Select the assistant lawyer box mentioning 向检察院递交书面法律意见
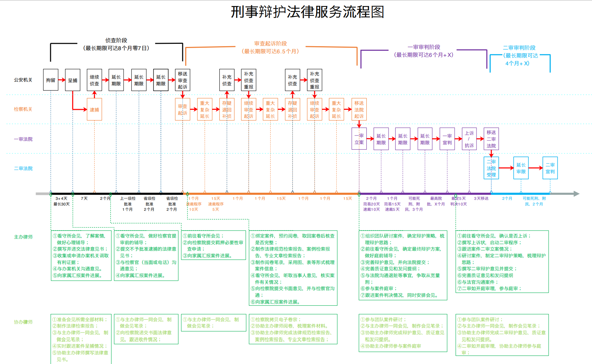592x364 pixels. point(146,329)
